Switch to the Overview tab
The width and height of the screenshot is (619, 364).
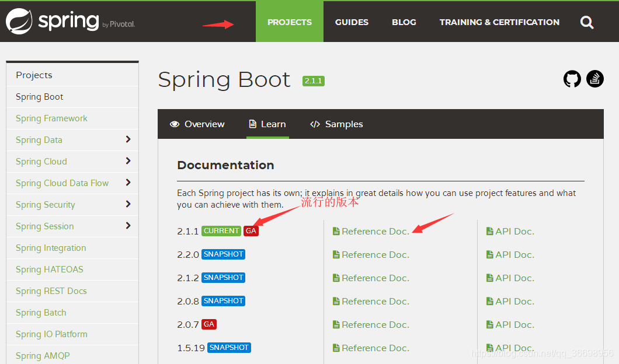coord(197,124)
